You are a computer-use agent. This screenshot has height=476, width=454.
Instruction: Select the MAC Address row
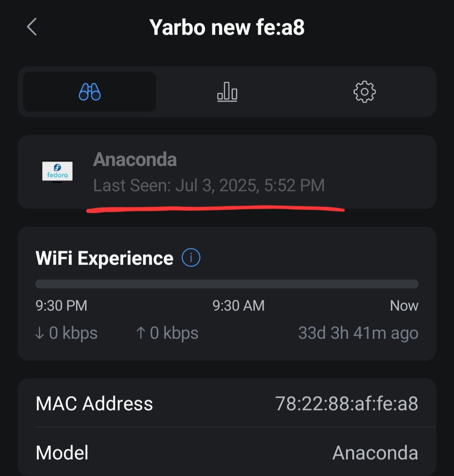[x=227, y=403]
